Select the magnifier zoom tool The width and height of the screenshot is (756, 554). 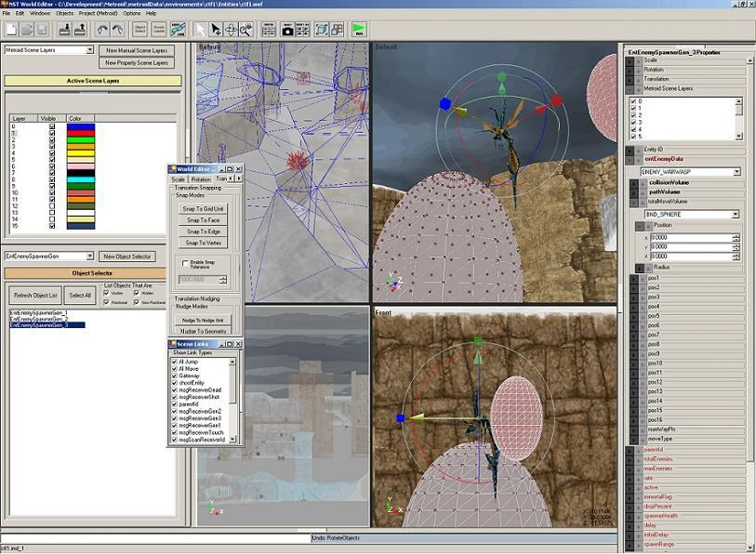245,30
